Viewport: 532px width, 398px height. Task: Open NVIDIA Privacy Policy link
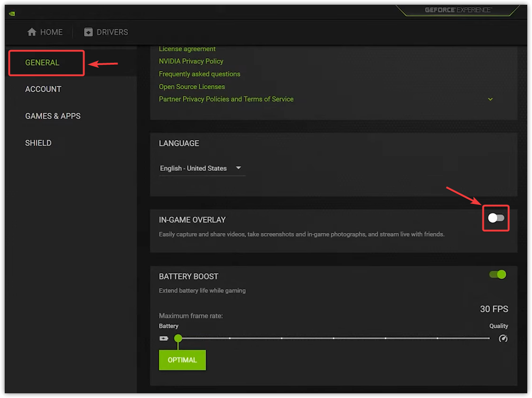click(191, 61)
